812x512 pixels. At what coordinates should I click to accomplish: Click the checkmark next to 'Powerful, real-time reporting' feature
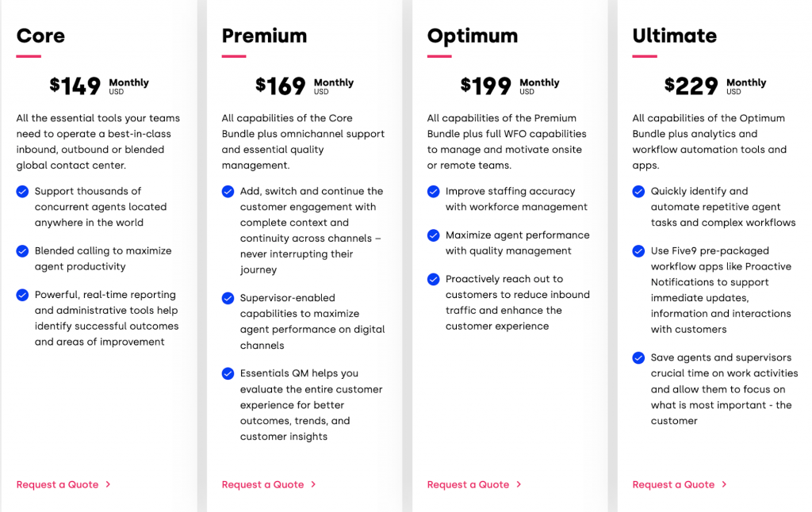click(21, 295)
